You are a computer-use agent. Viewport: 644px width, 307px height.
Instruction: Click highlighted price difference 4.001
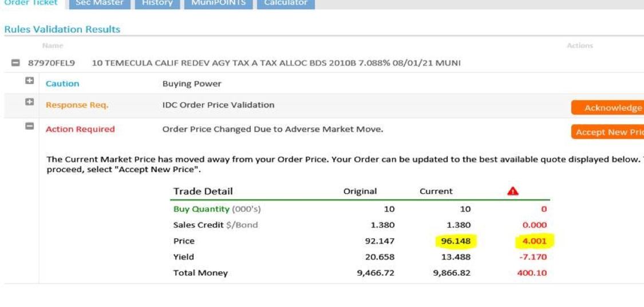[x=534, y=241]
